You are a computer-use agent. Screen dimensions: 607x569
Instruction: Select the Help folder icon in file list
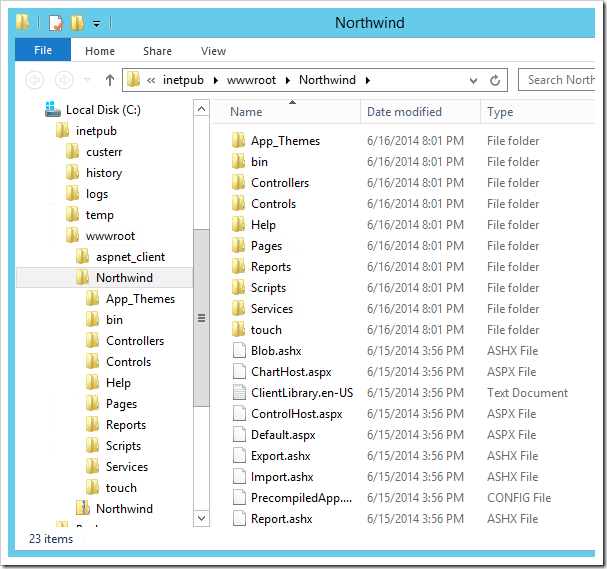click(x=238, y=224)
